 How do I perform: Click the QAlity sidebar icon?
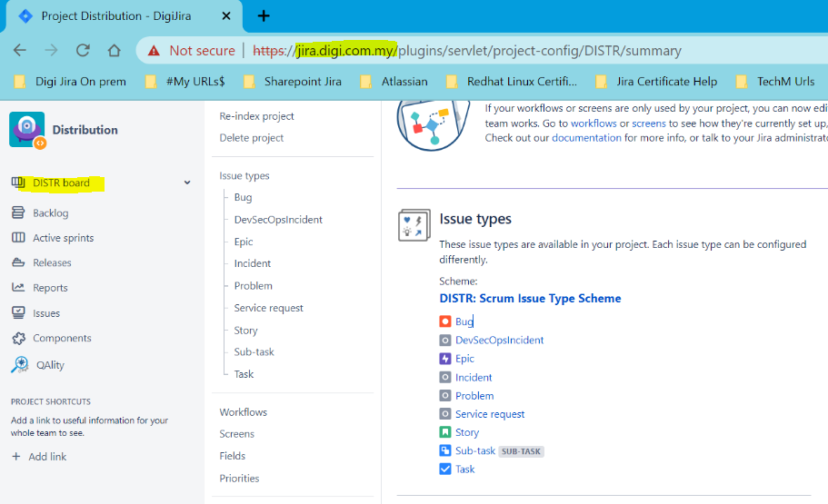19,365
